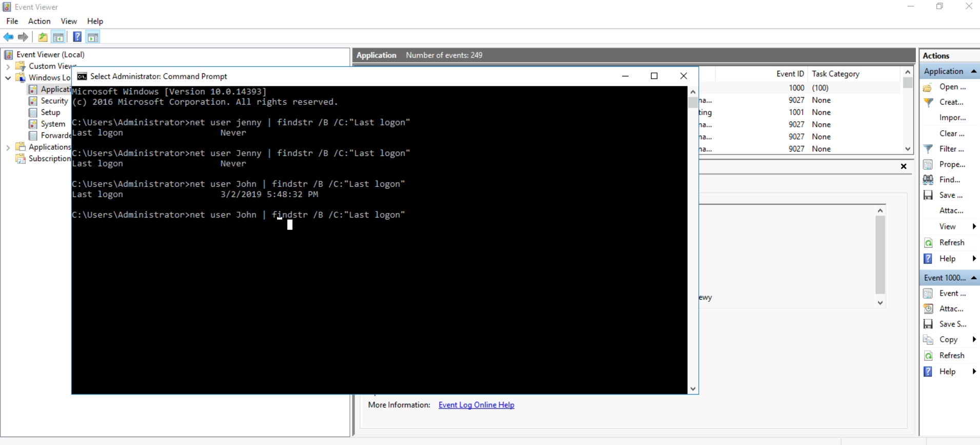Collapse the Application section in Actions

pyautogui.click(x=973, y=71)
